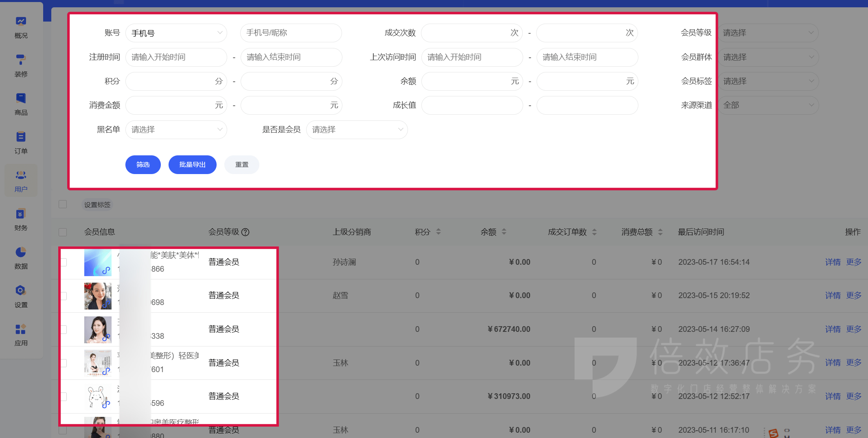Expand the 黑名单 blacklist dropdown
The height and width of the screenshot is (438, 868).
click(176, 129)
